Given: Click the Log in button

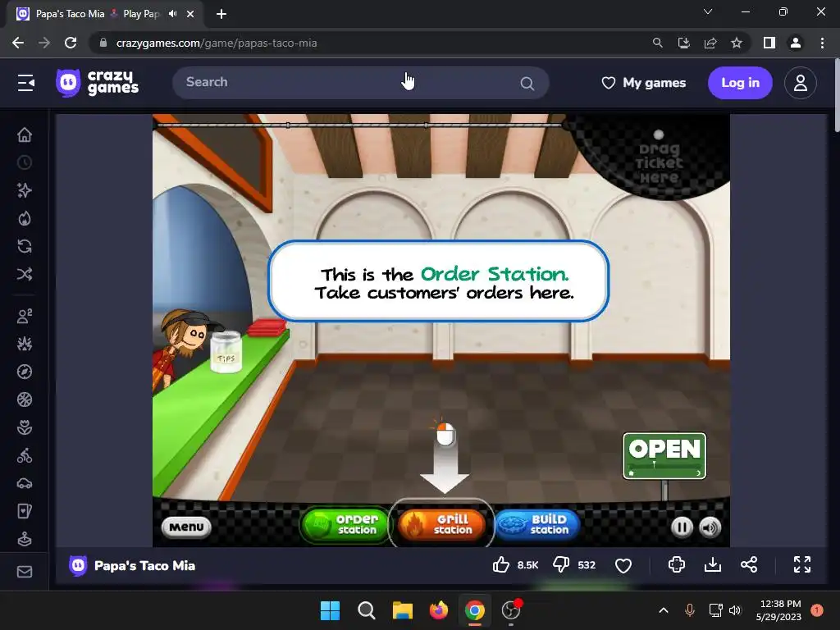Looking at the screenshot, I should [x=740, y=83].
